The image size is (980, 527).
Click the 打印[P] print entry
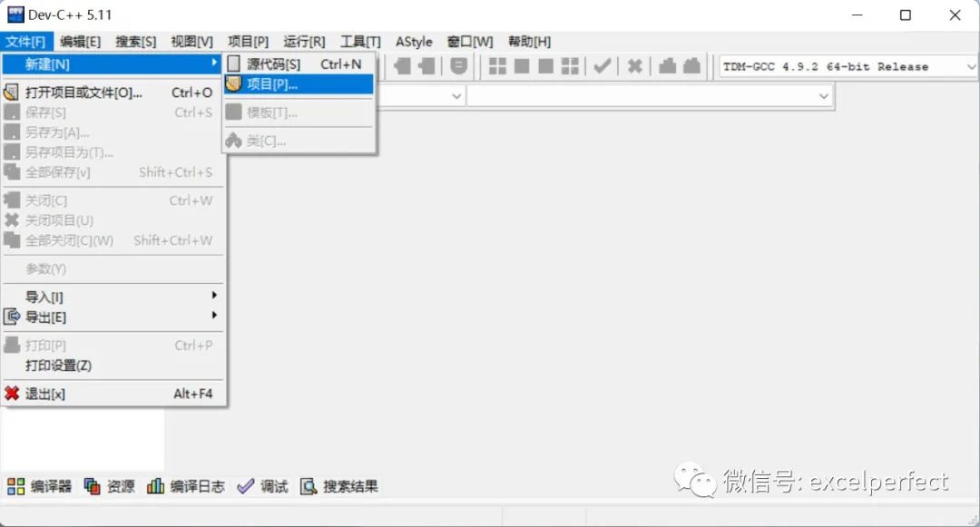(113, 346)
